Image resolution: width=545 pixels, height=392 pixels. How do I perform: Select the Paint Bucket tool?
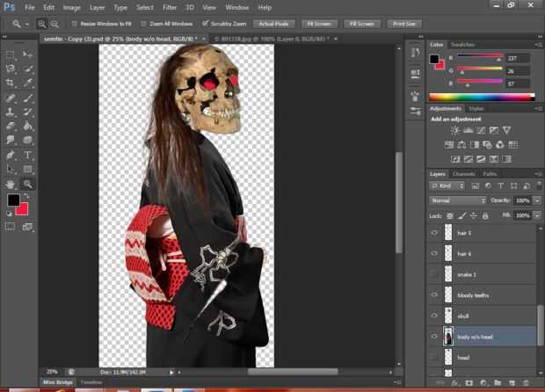[27, 126]
